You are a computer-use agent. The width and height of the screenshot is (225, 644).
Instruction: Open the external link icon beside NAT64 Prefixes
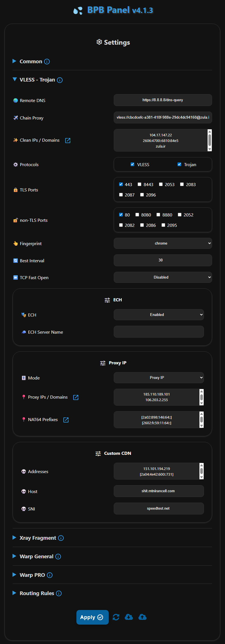click(66, 420)
